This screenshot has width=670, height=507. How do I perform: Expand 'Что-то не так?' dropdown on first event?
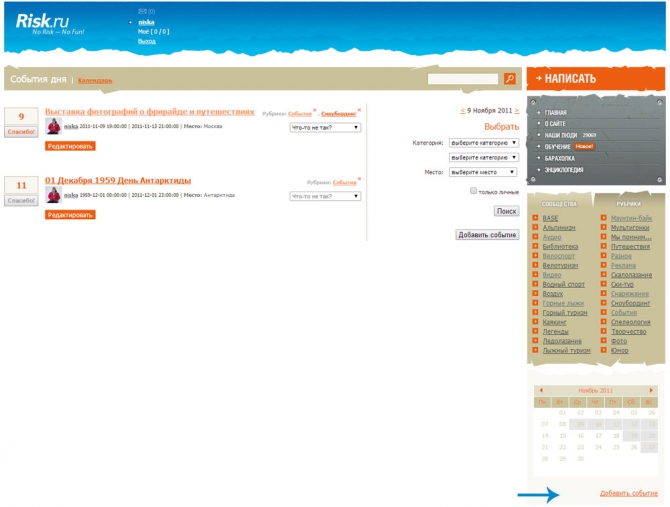(325, 127)
